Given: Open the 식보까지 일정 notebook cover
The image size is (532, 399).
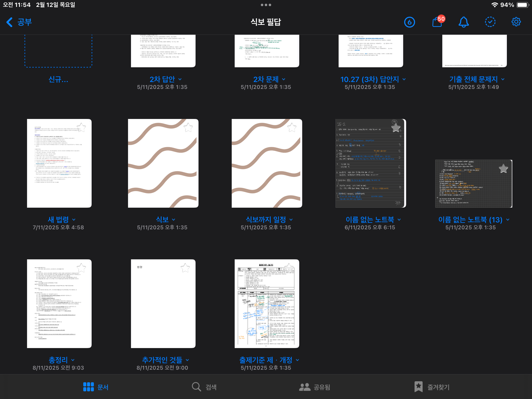Looking at the screenshot, I should pos(267,163).
